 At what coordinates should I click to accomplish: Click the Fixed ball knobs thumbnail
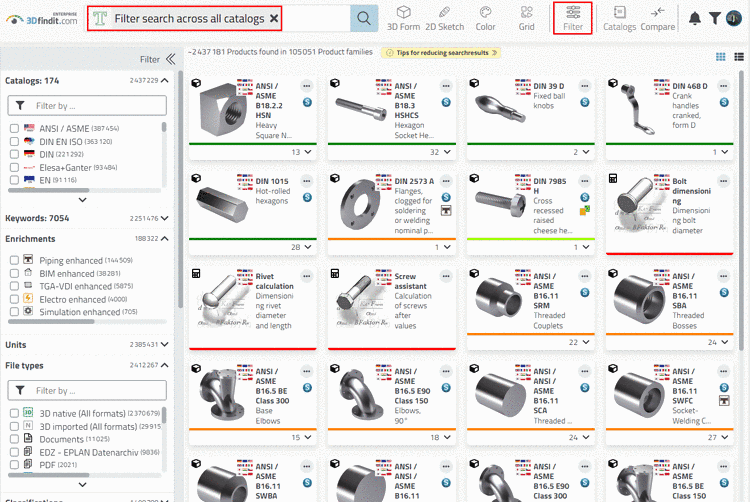point(500,107)
